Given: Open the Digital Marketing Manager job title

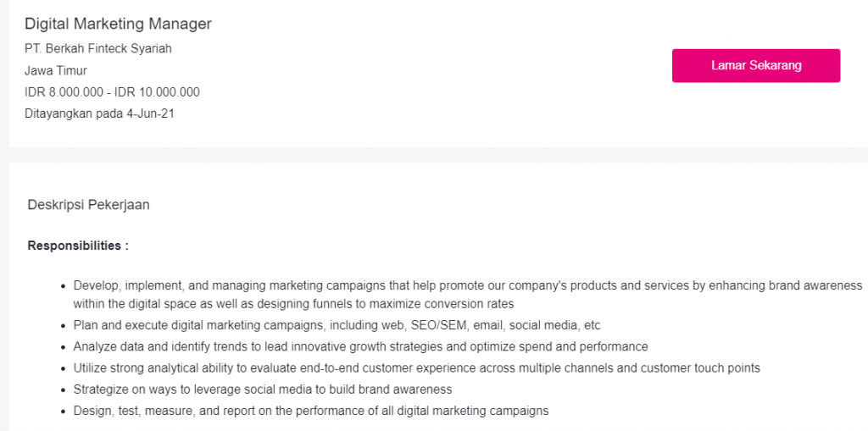Looking at the screenshot, I should click(x=118, y=24).
